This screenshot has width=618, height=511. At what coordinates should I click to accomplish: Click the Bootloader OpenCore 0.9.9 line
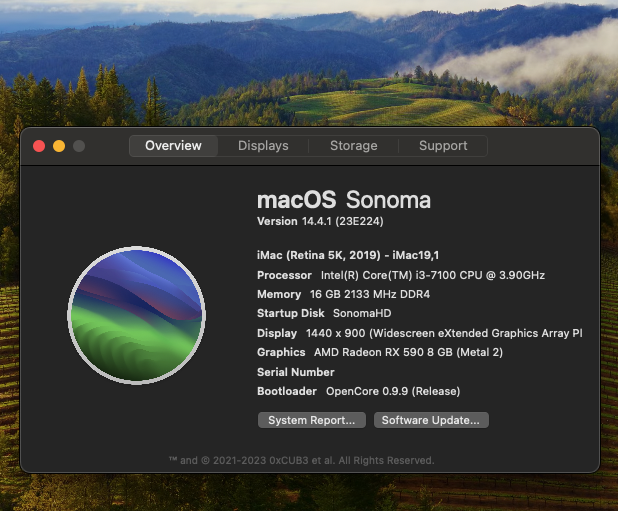tap(358, 391)
